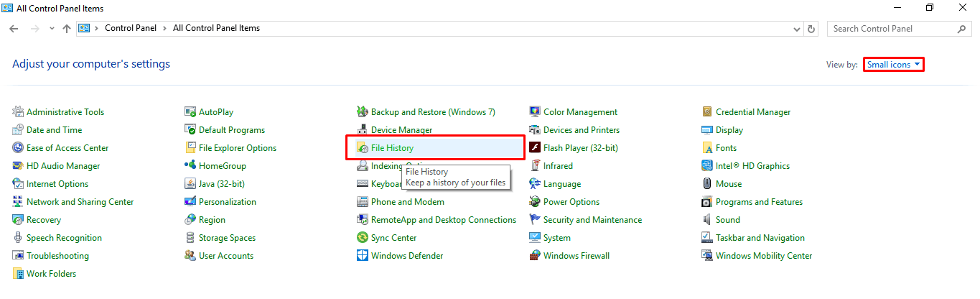Open the Display link

(729, 130)
